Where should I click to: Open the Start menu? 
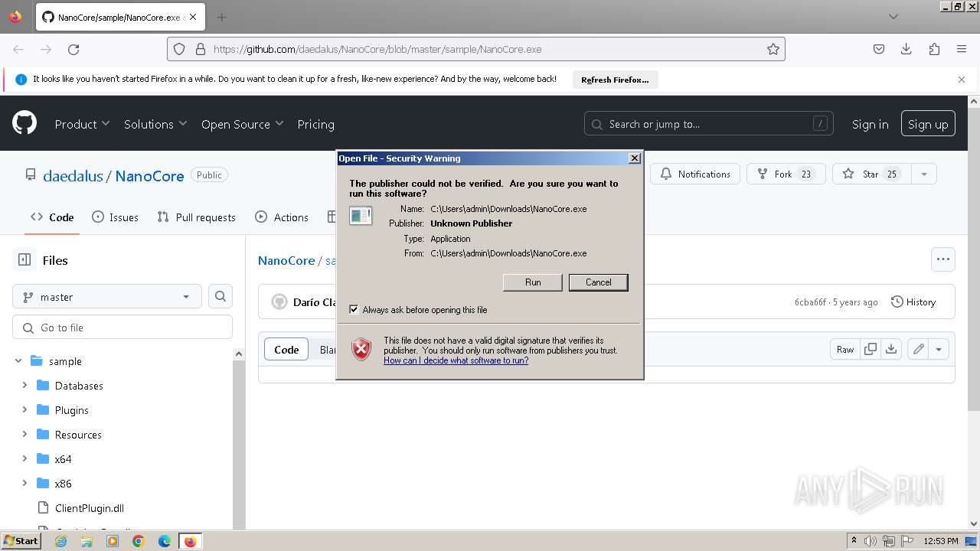tap(21, 540)
